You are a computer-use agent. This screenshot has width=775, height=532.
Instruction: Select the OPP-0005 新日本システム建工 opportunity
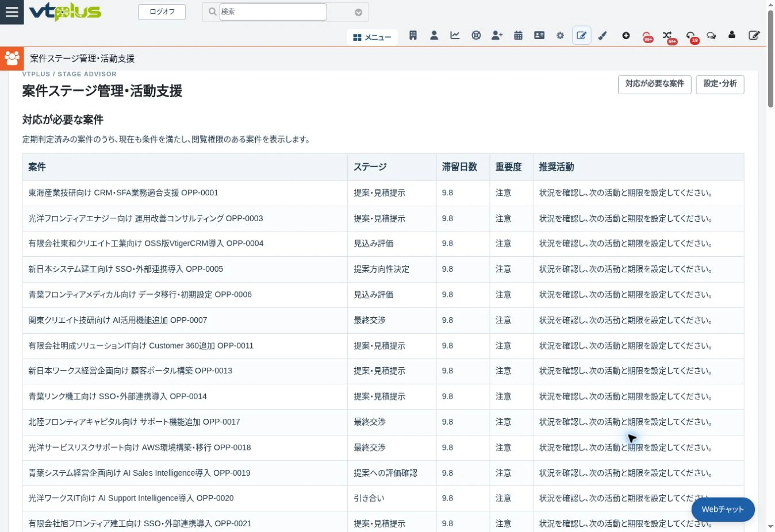[x=383, y=269]
